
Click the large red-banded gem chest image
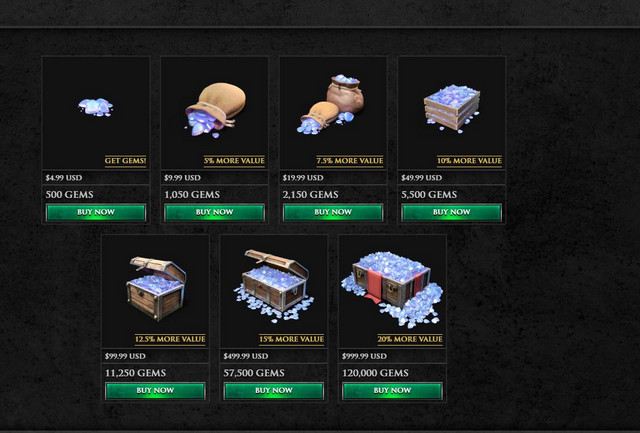tap(392, 289)
